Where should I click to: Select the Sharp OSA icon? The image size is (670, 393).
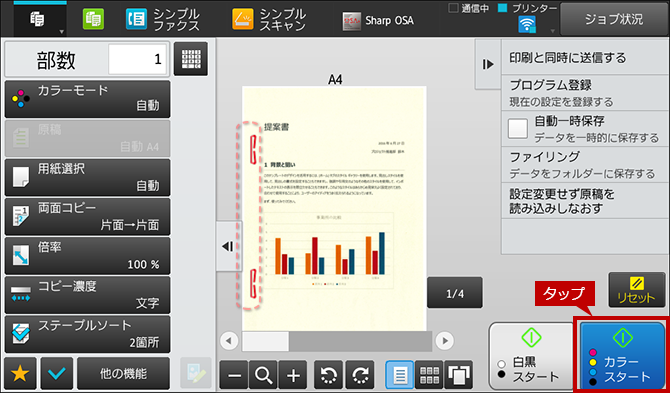pyautogui.click(x=350, y=21)
